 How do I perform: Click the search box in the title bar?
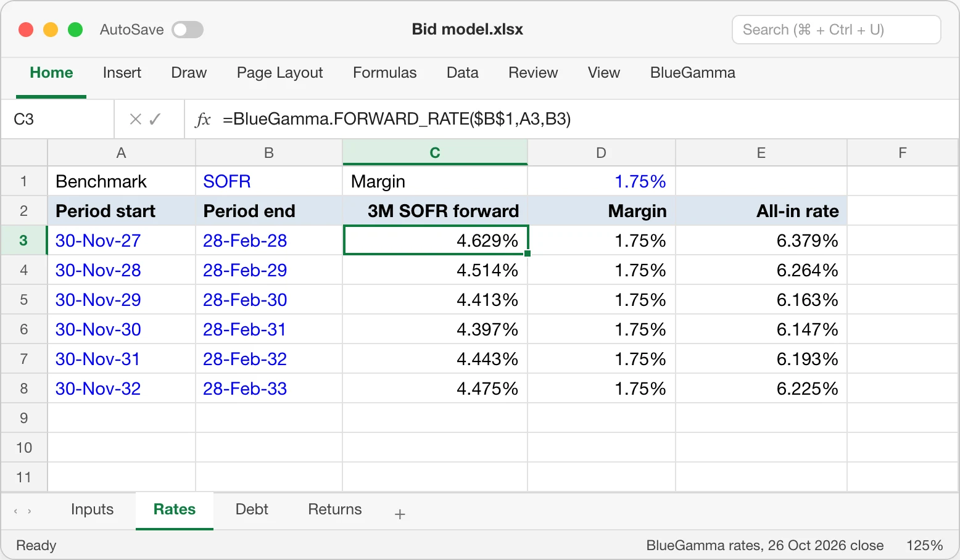[836, 30]
